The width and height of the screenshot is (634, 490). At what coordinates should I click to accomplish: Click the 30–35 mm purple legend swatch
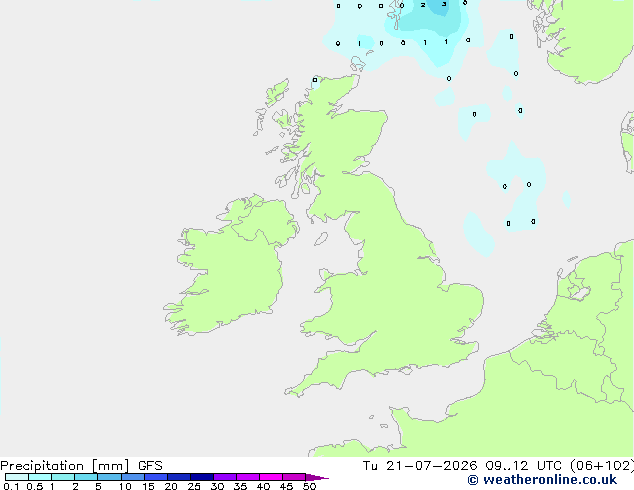point(225,477)
